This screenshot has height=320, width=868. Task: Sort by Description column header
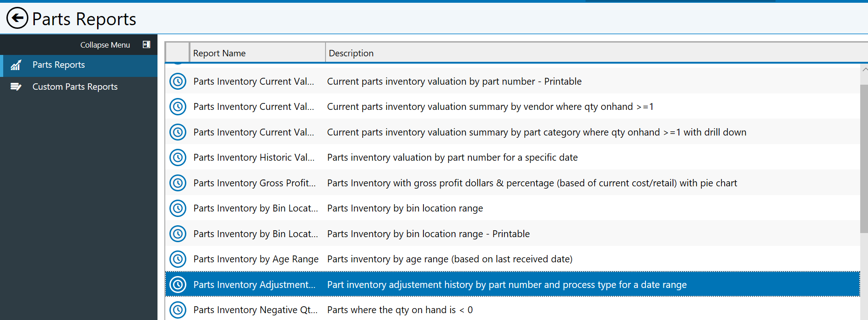click(x=597, y=53)
